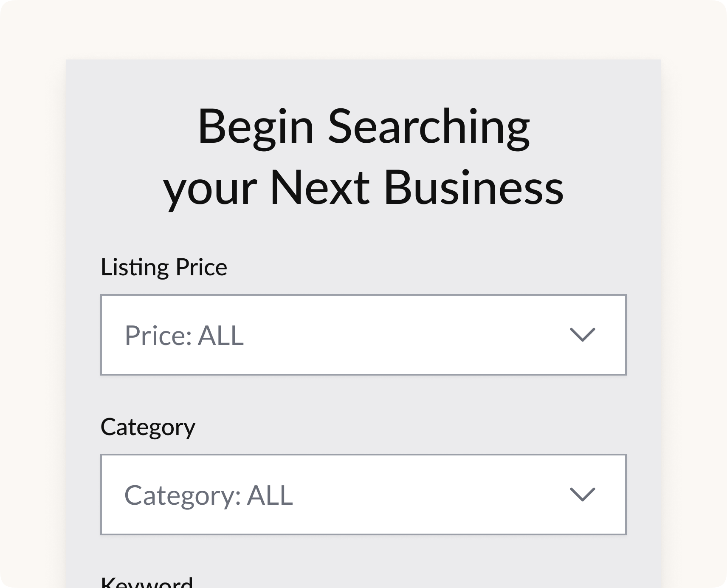This screenshot has width=727, height=588.
Task: Click the "Listing Price" field label
Action: [164, 267]
